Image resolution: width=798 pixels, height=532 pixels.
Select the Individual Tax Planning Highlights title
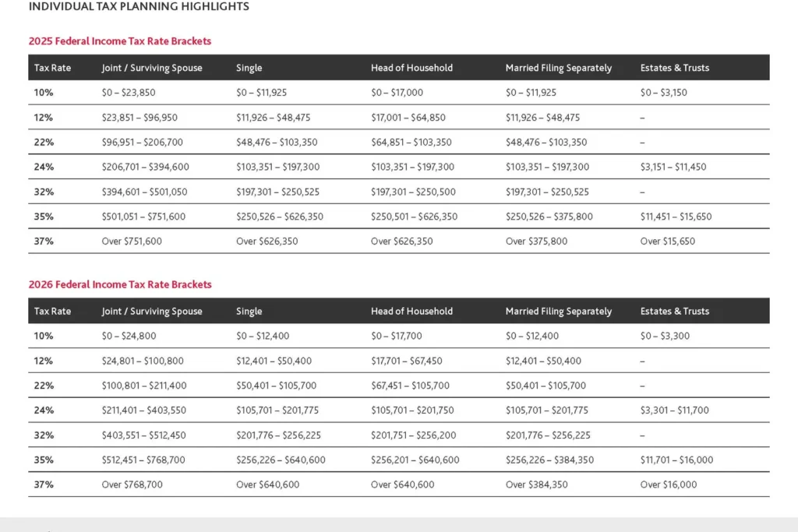[x=139, y=7]
